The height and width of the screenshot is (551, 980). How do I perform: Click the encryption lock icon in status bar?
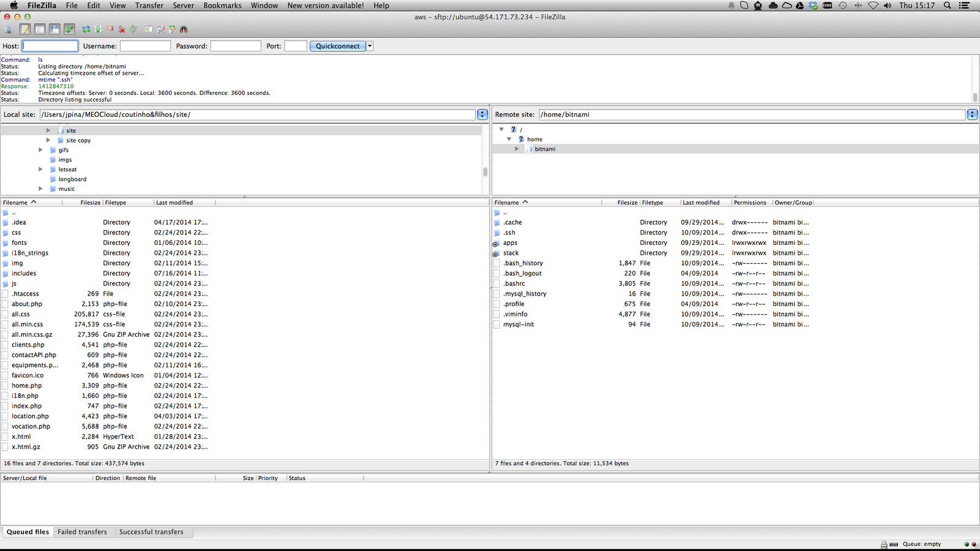[x=884, y=544]
